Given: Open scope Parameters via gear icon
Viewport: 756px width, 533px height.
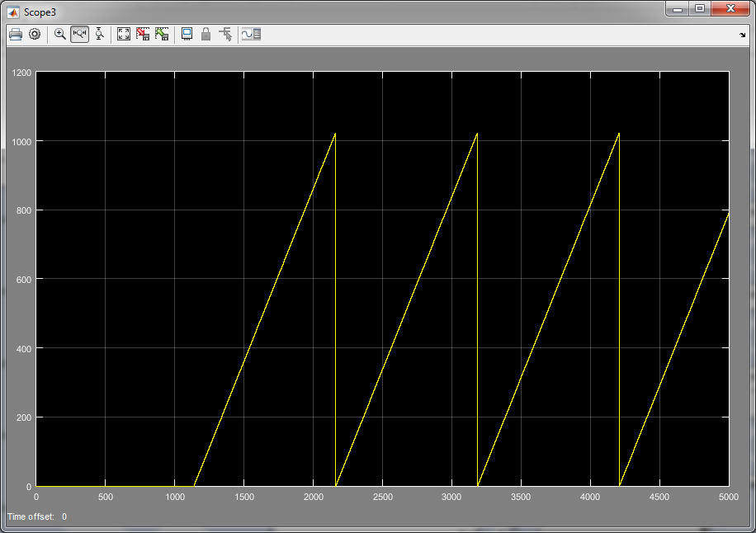Looking at the screenshot, I should [35, 34].
